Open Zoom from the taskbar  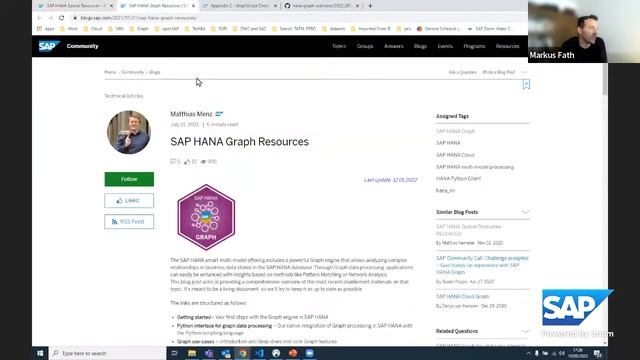(309, 353)
